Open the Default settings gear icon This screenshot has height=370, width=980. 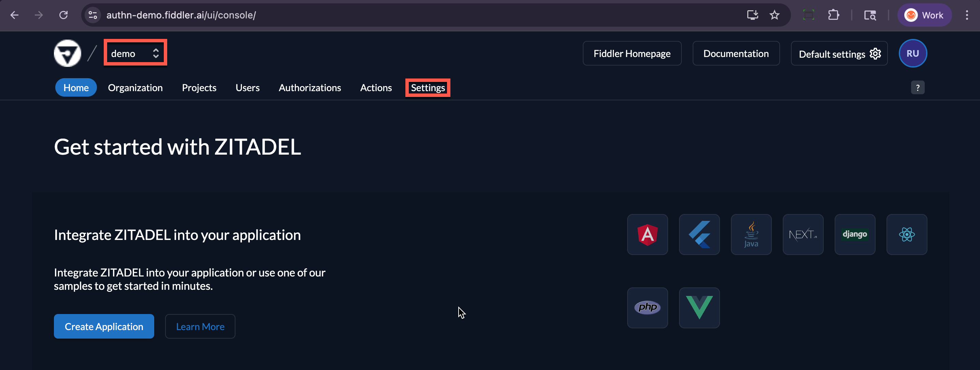pyautogui.click(x=875, y=54)
